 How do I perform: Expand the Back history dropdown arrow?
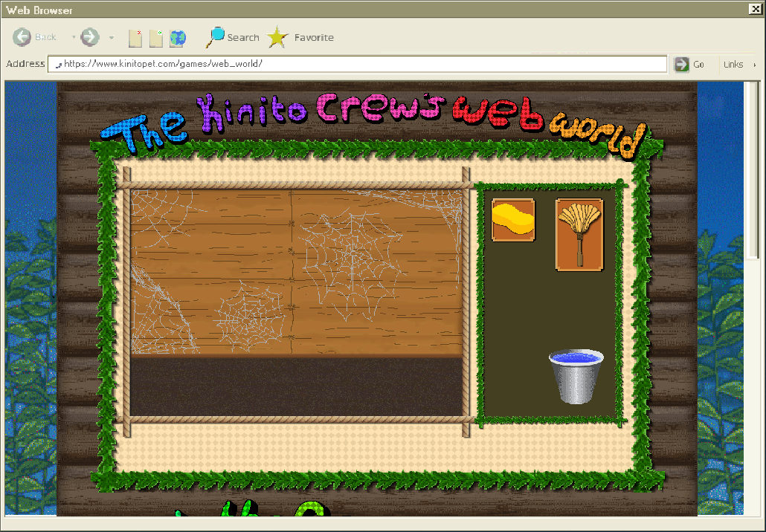point(73,37)
